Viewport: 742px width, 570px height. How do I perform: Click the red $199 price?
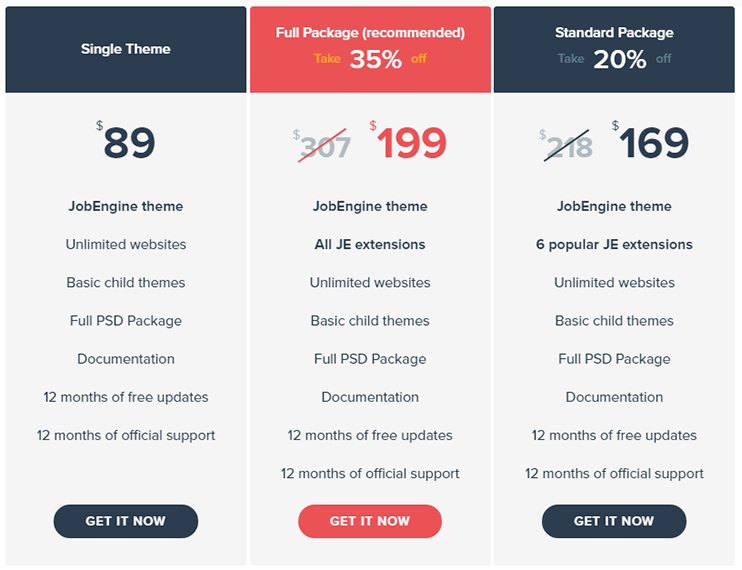pos(408,141)
